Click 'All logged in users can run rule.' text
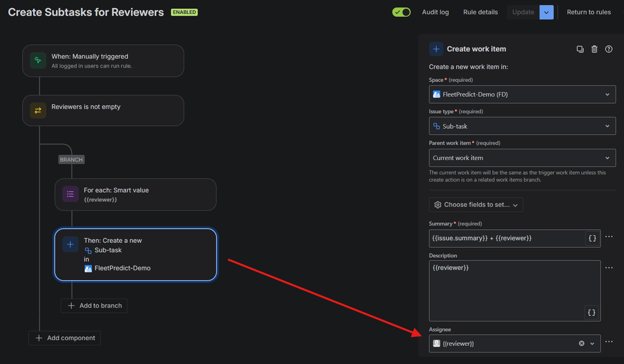624x364 pixels. pyautogui.click(x=92, y=66)
